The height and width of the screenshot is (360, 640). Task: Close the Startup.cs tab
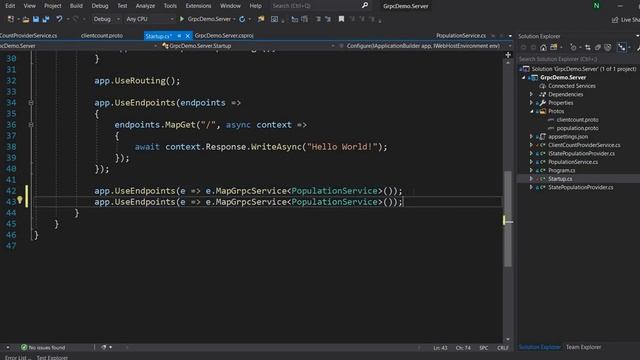coord(188,36)
